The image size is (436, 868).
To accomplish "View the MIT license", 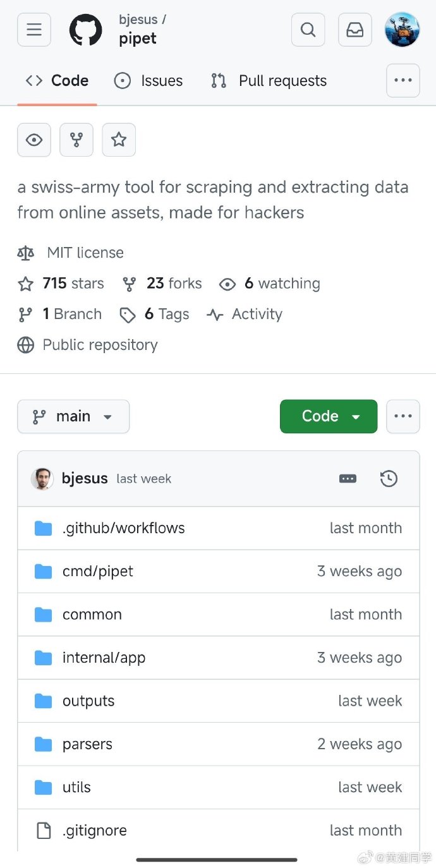I will 85,253.
